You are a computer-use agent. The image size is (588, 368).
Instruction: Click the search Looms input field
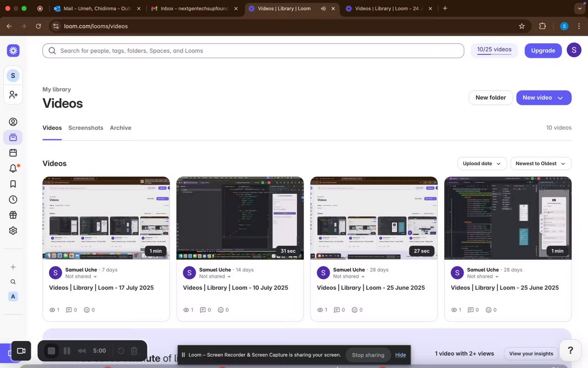[253, 51]
